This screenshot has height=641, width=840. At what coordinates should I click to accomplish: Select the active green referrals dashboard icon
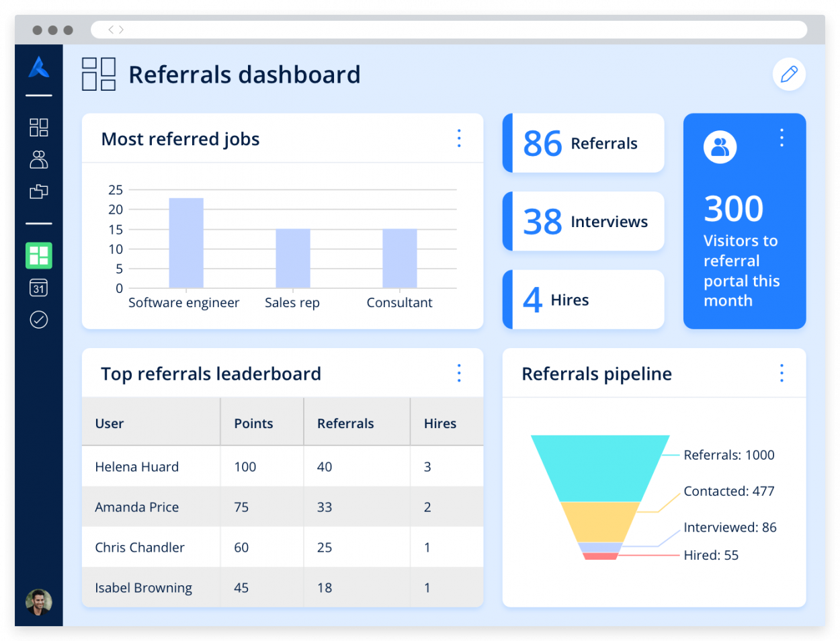point(38,255)
